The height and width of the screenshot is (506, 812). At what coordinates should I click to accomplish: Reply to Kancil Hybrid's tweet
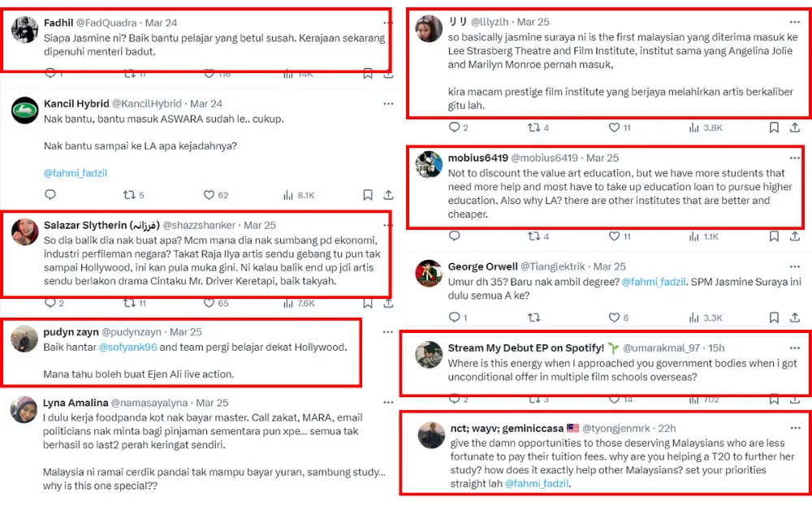tap(50, 195)
